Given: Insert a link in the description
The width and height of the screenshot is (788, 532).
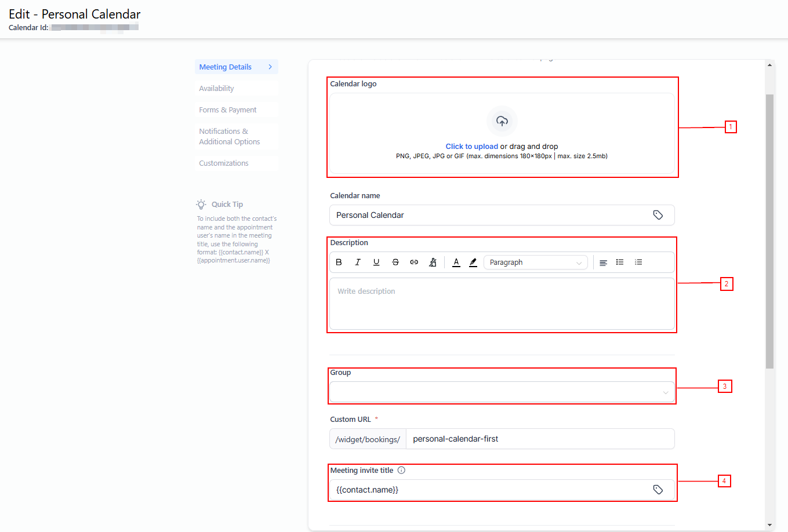Looking at the screenshot, I should [414, 263].
